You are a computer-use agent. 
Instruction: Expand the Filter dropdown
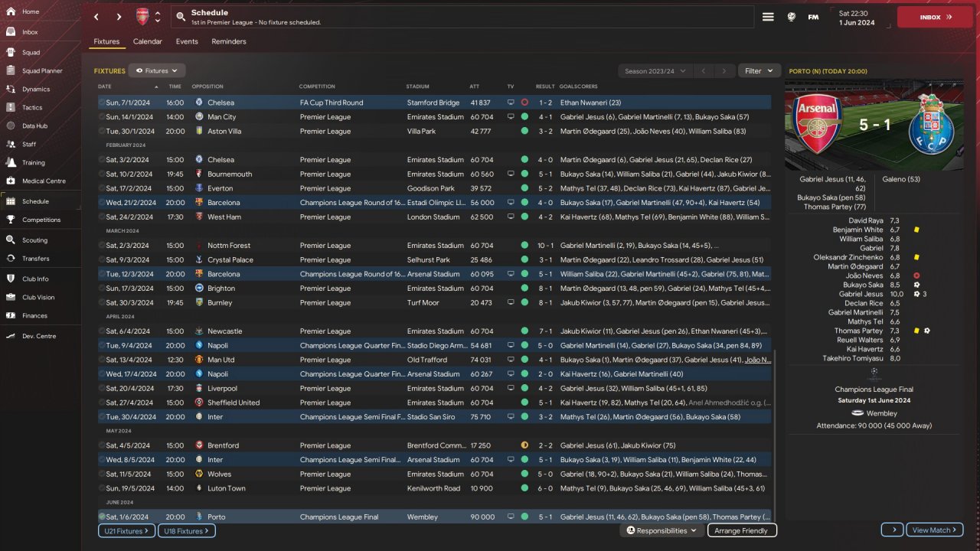click(759, 71)
